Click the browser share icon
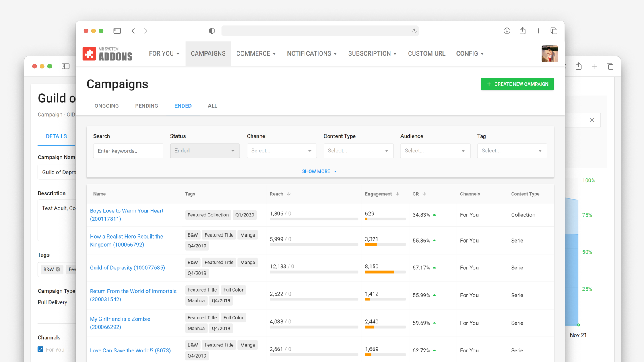Screen dimensions: 644x362 pyautogui.click(x=522, y=31)
